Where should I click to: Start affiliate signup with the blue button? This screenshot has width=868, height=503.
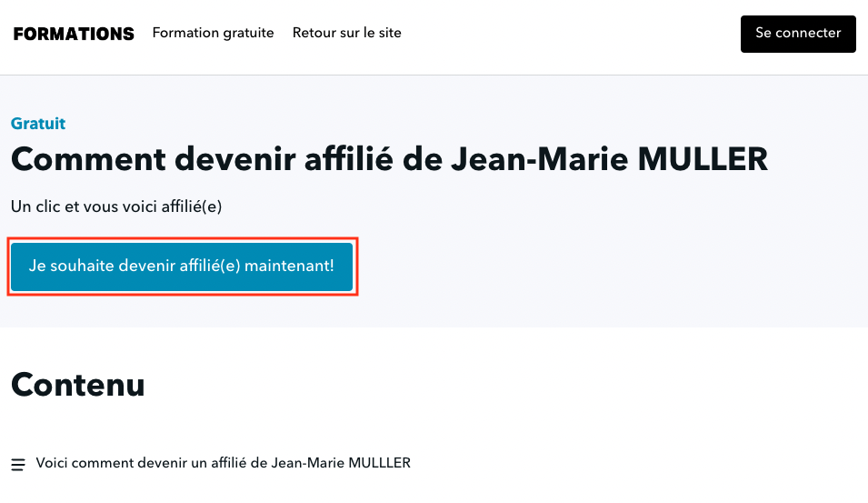(x=182, y=267)
